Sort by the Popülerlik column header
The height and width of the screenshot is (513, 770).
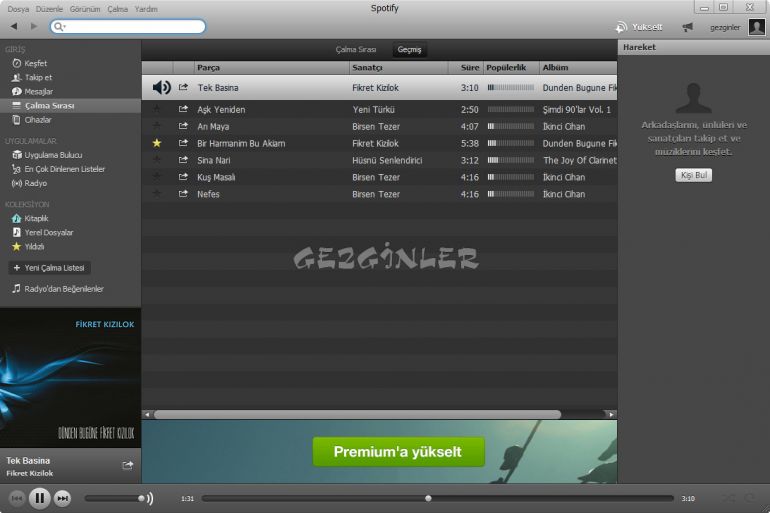(511, 68)
